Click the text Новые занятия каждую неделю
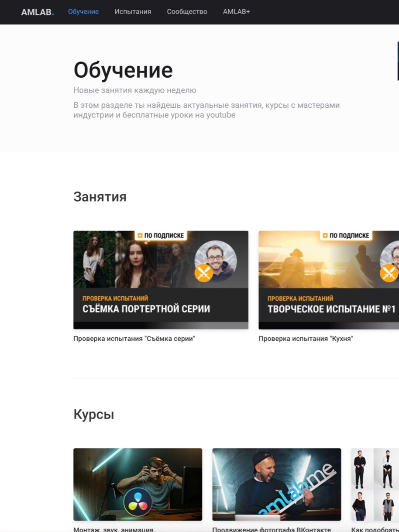The width and height of the screenshot is (399, 532). 135,90
